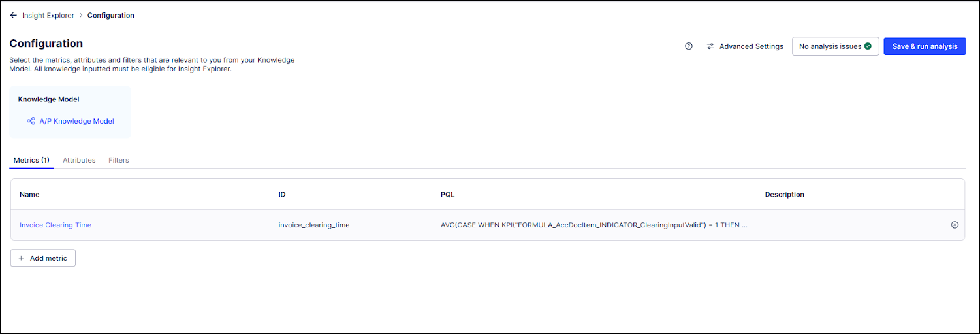This screenshot has height=334, width=980.
Task: Select the Metrics (1) tab
Action: pos(31,160)
